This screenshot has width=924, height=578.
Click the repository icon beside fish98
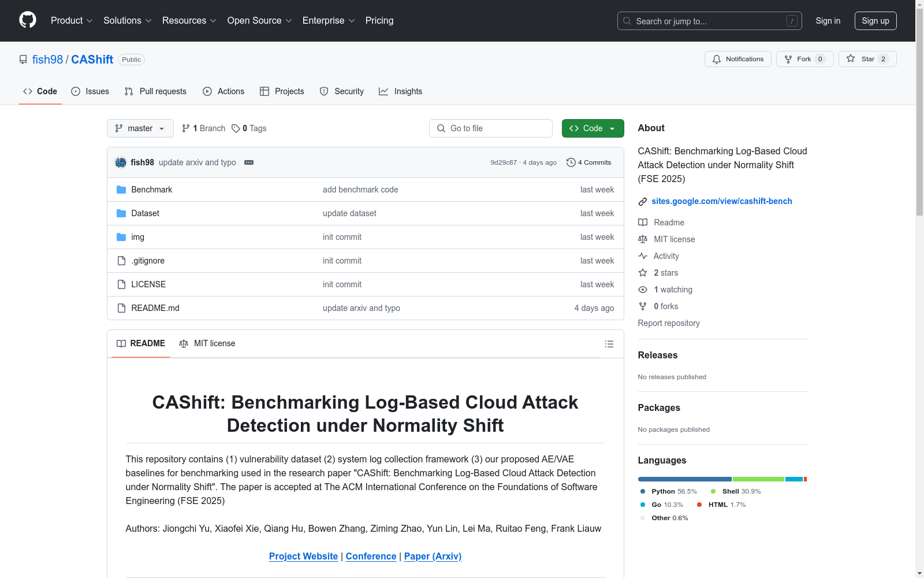click(23, 60)
